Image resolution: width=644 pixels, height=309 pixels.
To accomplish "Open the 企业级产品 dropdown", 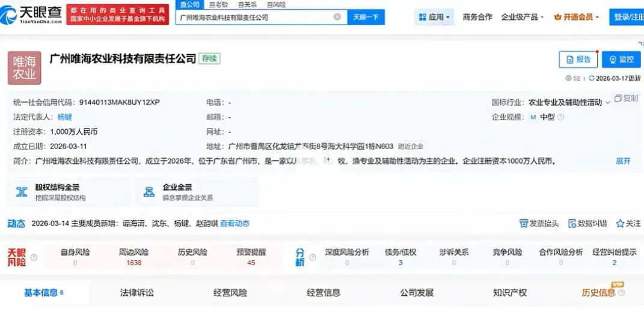I will tap(522, 17).
